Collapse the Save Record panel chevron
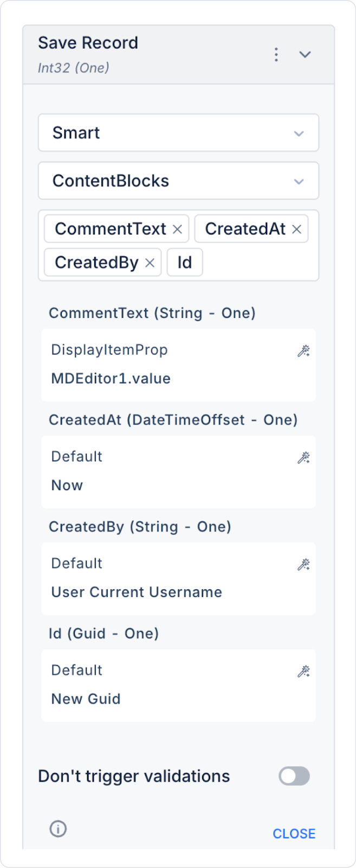This screenshot has width=356, height=868. [x=305, y=54]
